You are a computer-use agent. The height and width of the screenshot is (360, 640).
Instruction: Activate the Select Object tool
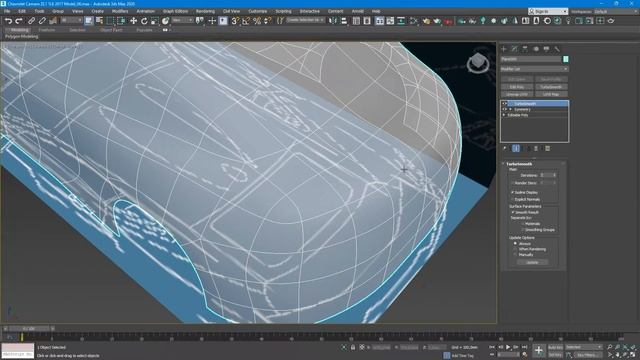pyautogui.click(x=89, y=21)
